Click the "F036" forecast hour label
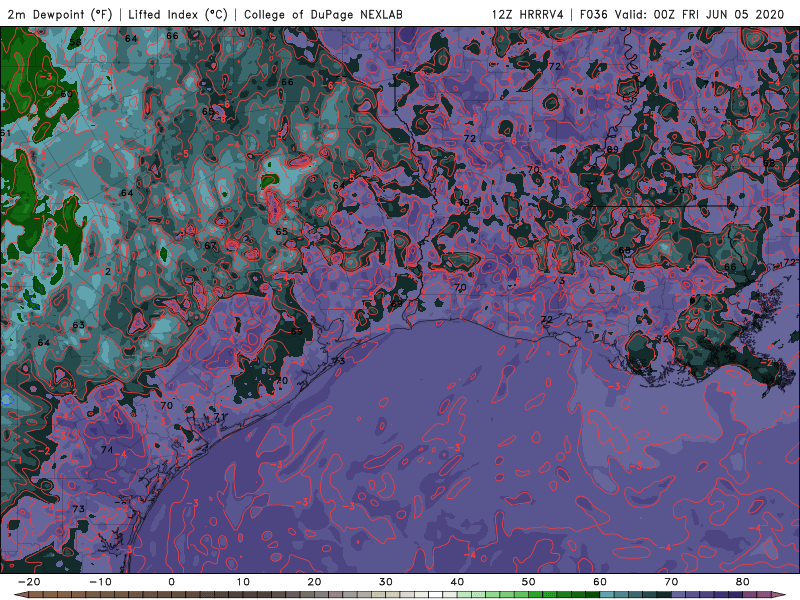This screenshot has height=600, width=800. pos(593,14)
